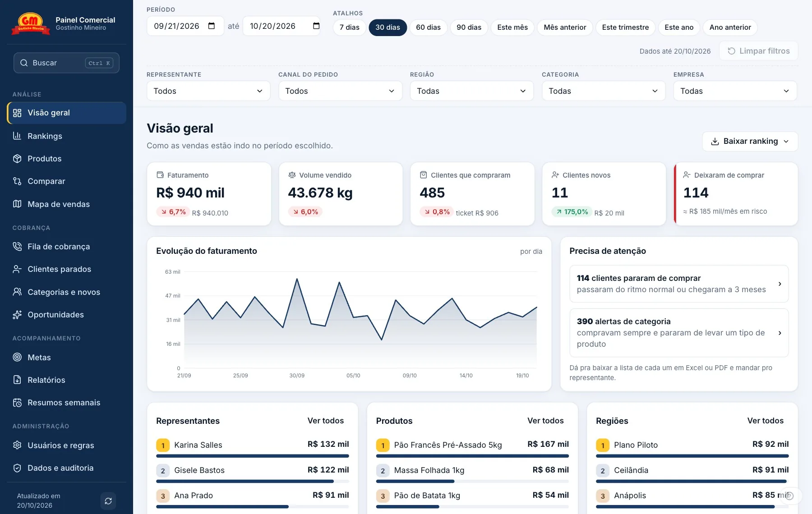Open the Representante dropdown
Image resolution: width=812 pixels, height=514 pixels.
(x=208, y=91)
